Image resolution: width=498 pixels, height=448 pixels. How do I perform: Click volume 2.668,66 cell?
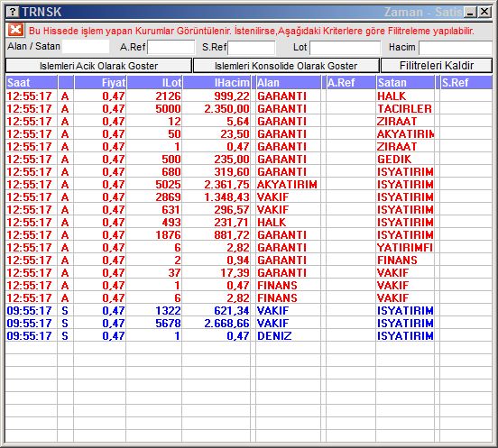point(217,323)
